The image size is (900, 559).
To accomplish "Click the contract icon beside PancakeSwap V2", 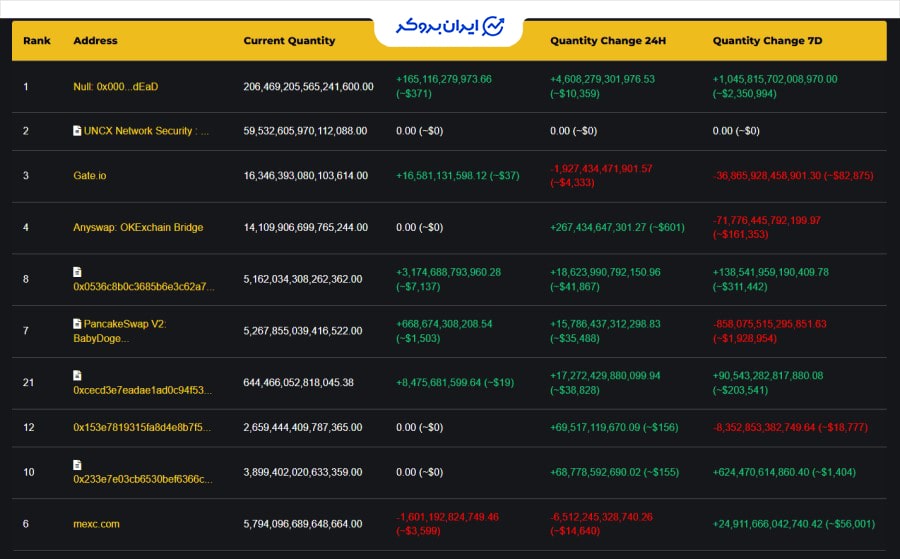I will coord(77,324).
